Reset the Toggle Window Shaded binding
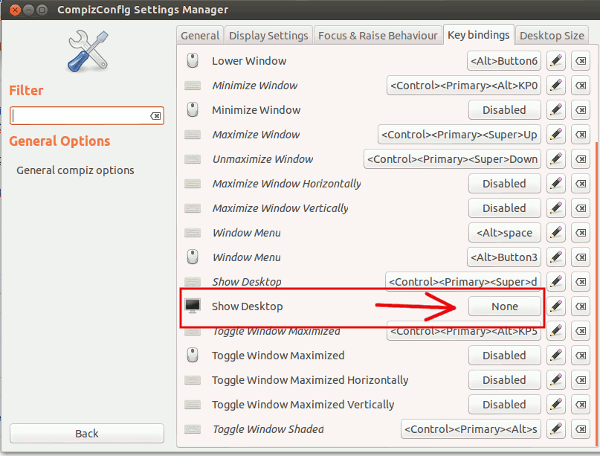Image resolution: width=600 pixels, height=456 pixels. [x=580, y=429]
